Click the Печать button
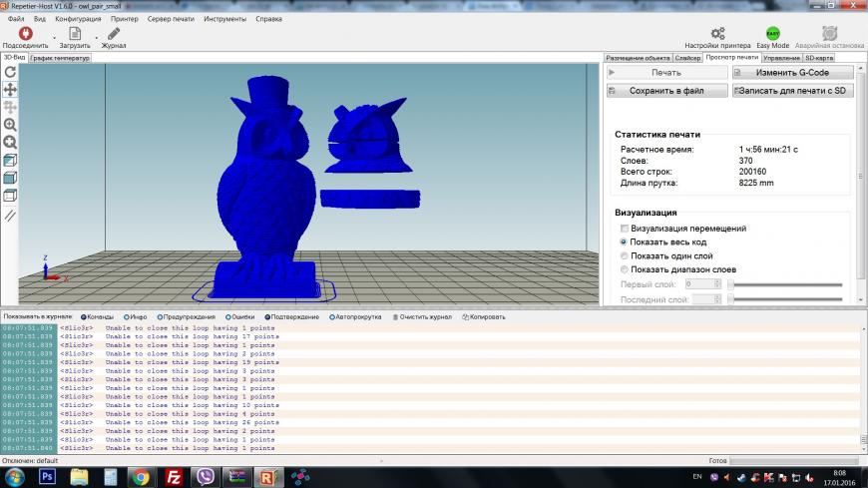The image size is (868, 488). tap(667, 73)
